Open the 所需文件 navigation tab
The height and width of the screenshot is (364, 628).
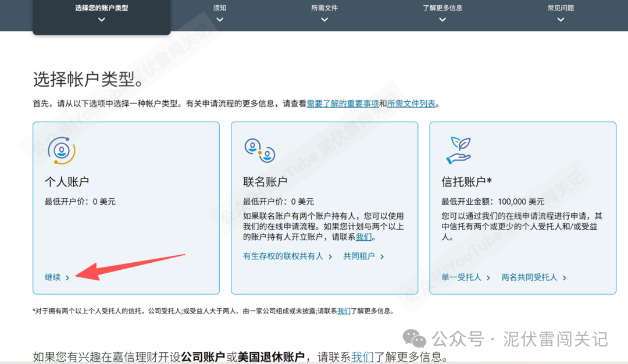324,8
